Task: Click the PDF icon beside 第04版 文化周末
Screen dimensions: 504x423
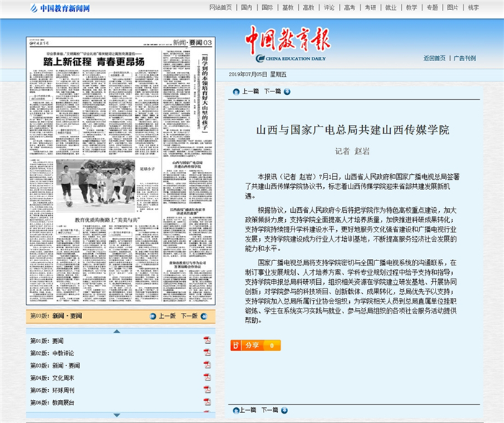Action: (207, 377)
